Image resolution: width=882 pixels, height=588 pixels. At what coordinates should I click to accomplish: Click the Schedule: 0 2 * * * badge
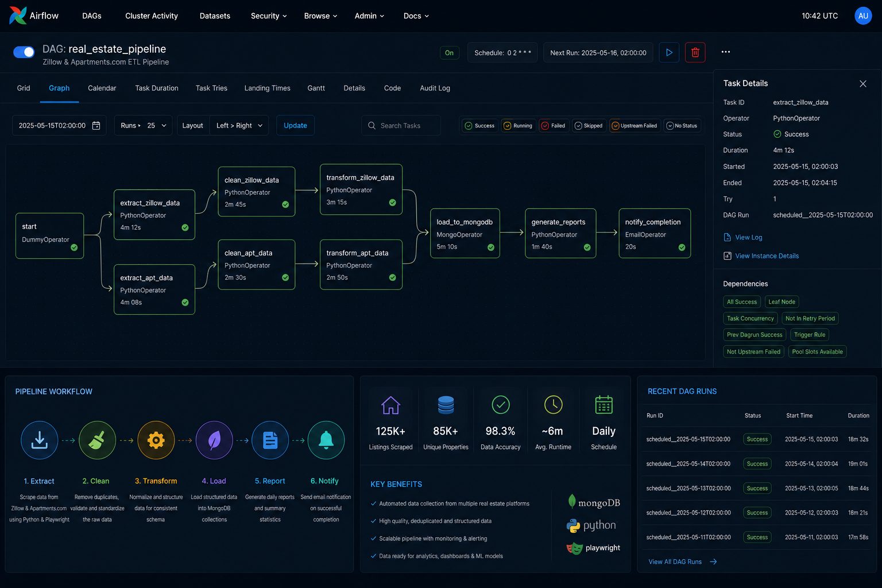click(x=502, y=52)
